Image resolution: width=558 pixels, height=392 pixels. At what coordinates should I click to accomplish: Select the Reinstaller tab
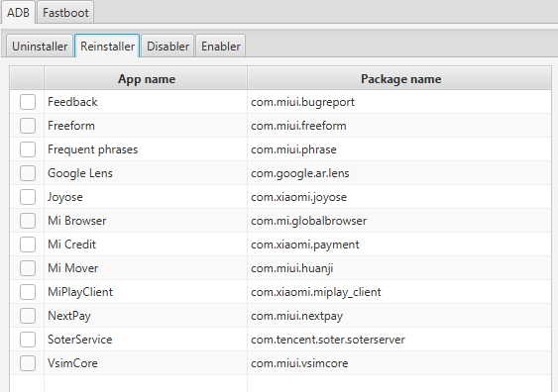(107, 47)
